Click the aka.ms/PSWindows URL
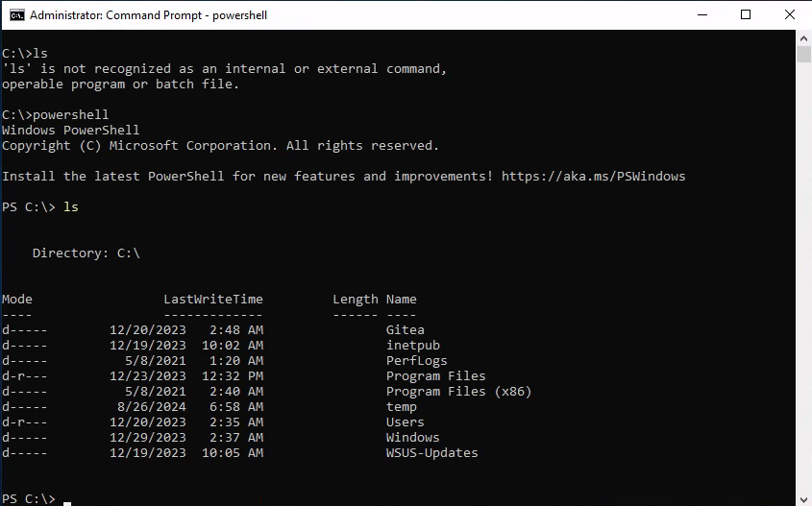Image resolution: width=812 pixels, height=506 pixels. tap(593, 177)
